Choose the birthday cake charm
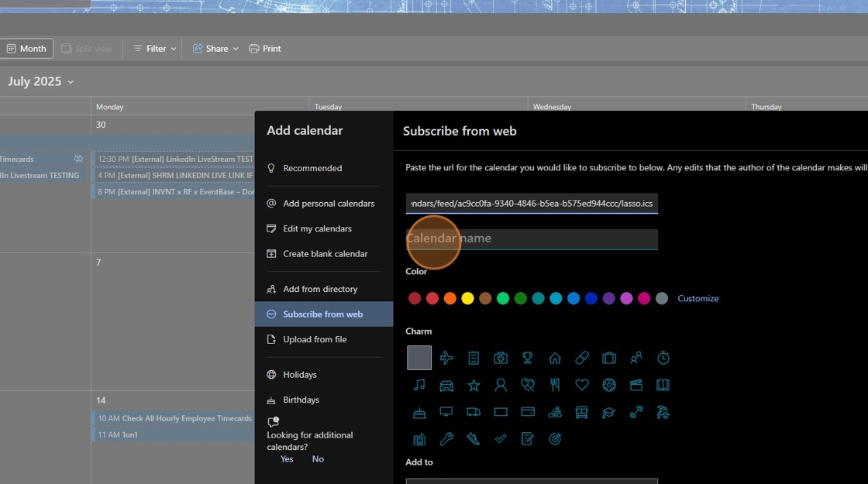 tap(419, 412)
